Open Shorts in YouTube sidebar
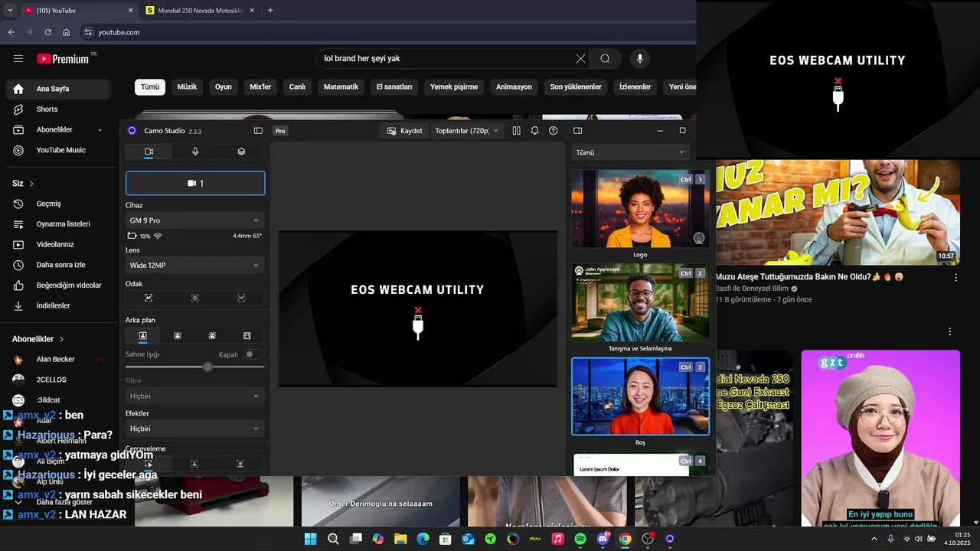This screenshot has height=551, width=980. coord(60,109)
